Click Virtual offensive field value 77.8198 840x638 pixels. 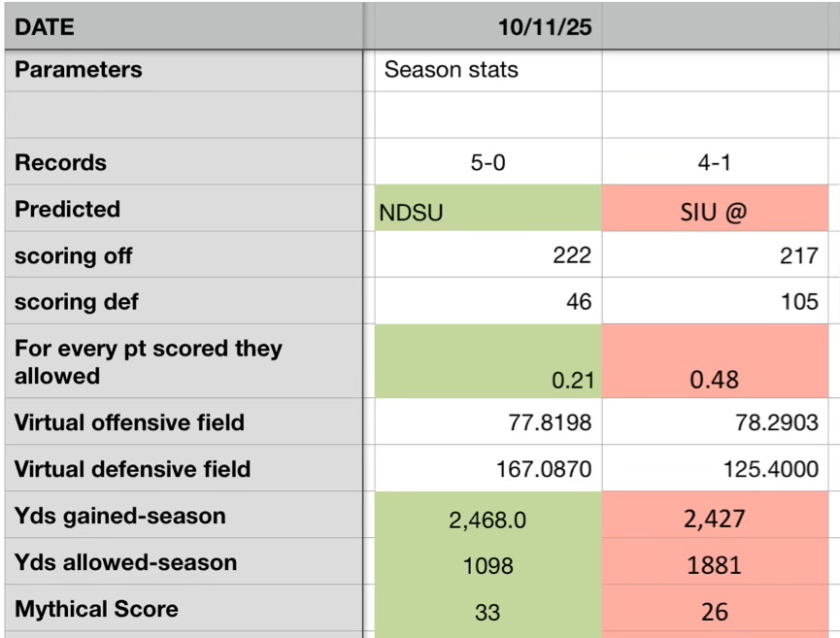tap(484, 422)
